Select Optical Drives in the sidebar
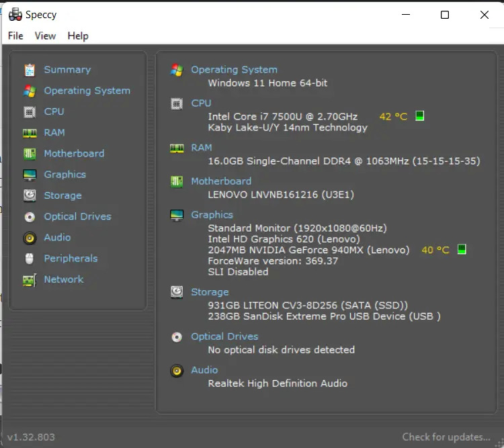504x448 pixels. [x=77, y=216]
